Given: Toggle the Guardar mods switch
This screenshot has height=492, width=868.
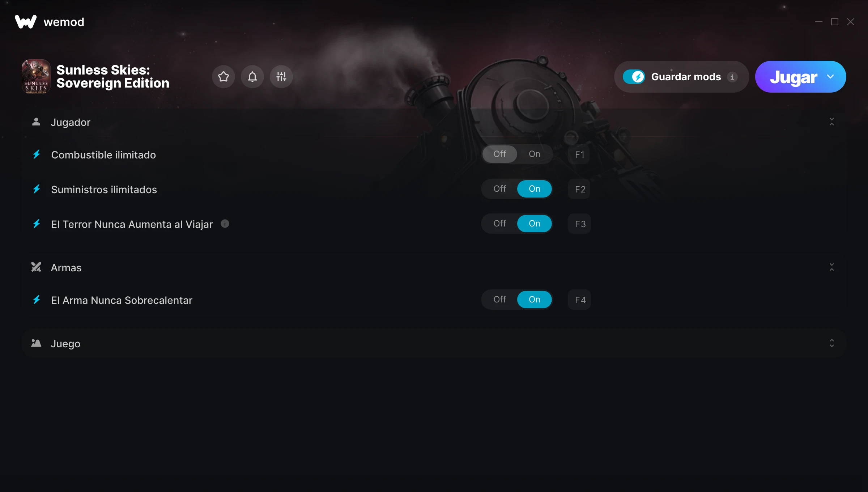Looking at the screenshot, I should pos(634,77).
